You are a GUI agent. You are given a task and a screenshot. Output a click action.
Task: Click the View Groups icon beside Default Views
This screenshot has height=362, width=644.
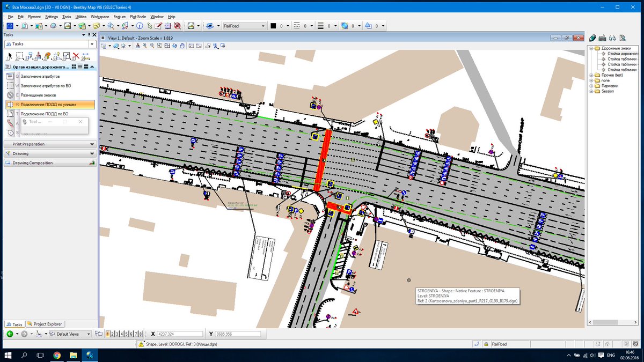[98, 334]
